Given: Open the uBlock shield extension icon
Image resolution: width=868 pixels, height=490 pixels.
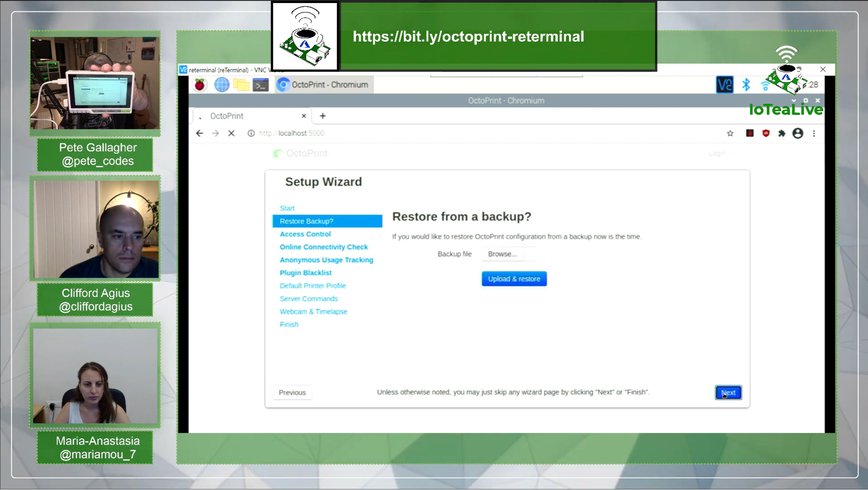Looking at the screenshot, I should coord(766,133).
